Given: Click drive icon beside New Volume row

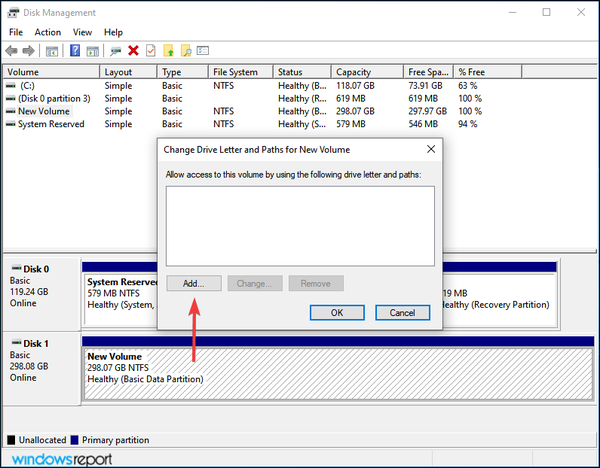Looking at the screenshot, I should [11, 111].
